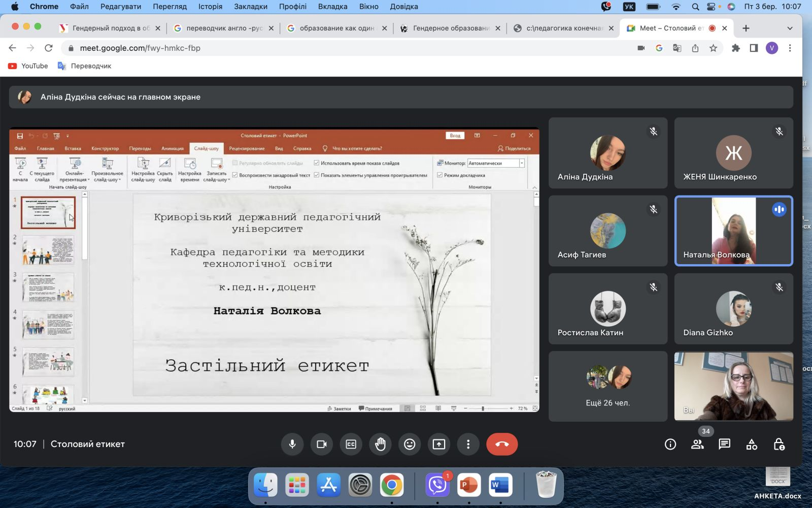
Task: Select ЖЕНЯ Шинкаренко participant tile
Action: tap(733, 153)
